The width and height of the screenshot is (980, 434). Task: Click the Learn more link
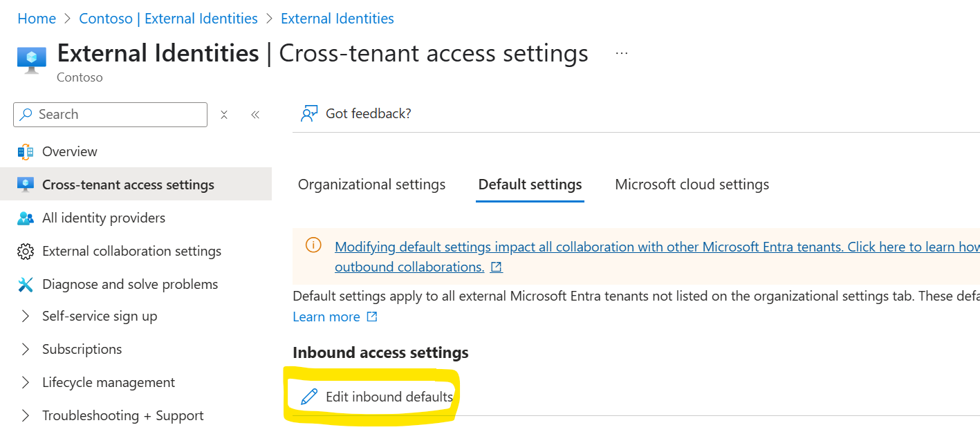click(x=326, y=317)
